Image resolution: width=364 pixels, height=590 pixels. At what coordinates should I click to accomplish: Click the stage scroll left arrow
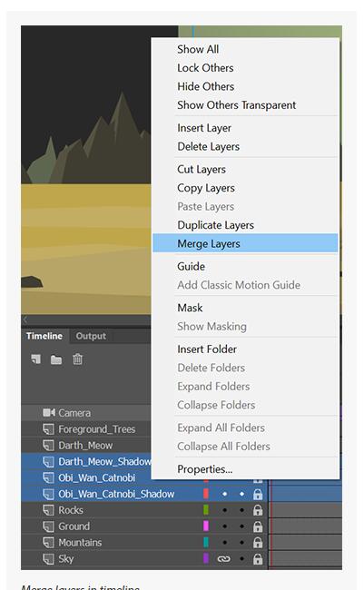(25, 320)
